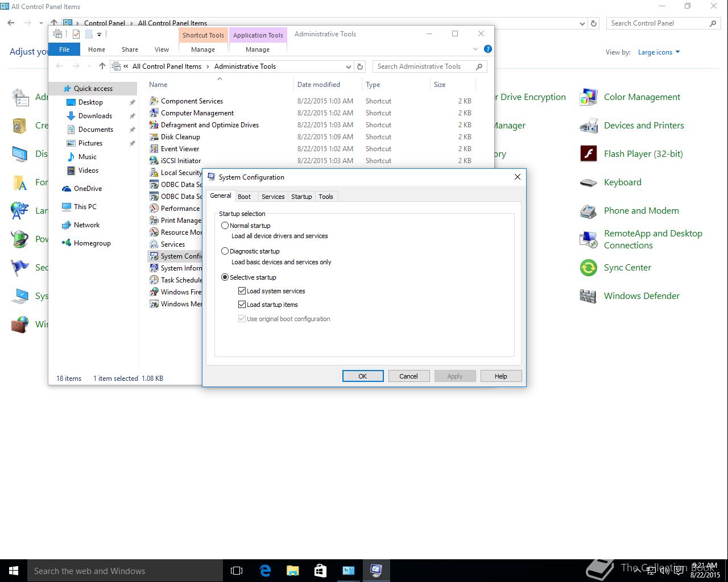Open the View by Large icons dropdown

tap(659, 52)
